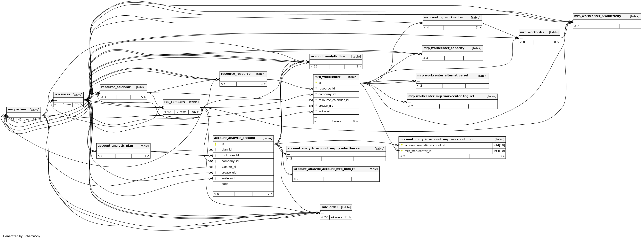
Task: Click the yellow key icon beside account_analytic_account id
Action: tap(216, 144)
